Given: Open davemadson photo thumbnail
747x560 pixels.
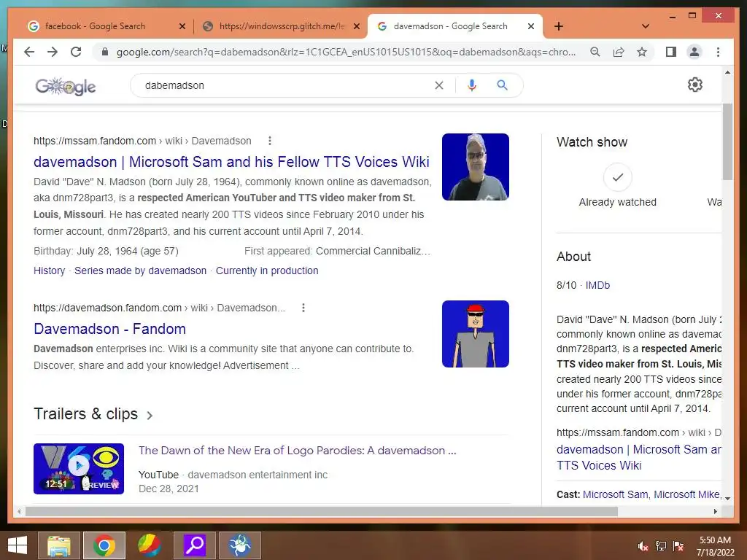Looking at the screenshot, I should click(476, 167).
